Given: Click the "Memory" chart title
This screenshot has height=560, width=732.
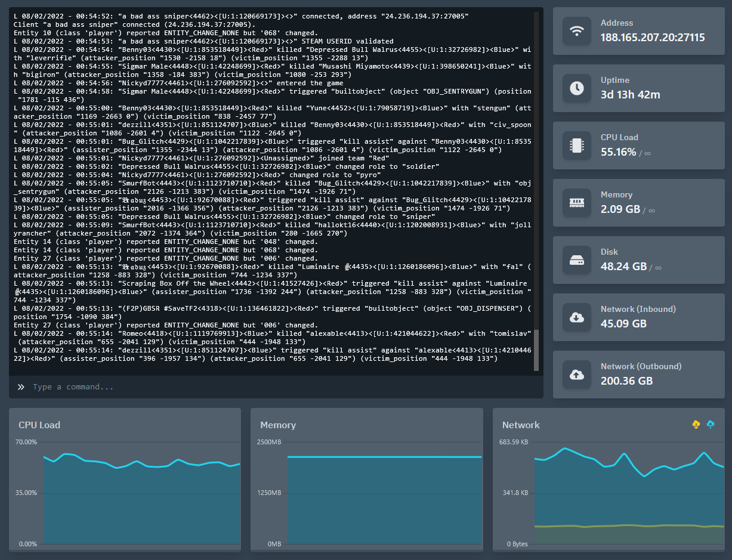Looking at the screenshot, I should tap(278, 425).
